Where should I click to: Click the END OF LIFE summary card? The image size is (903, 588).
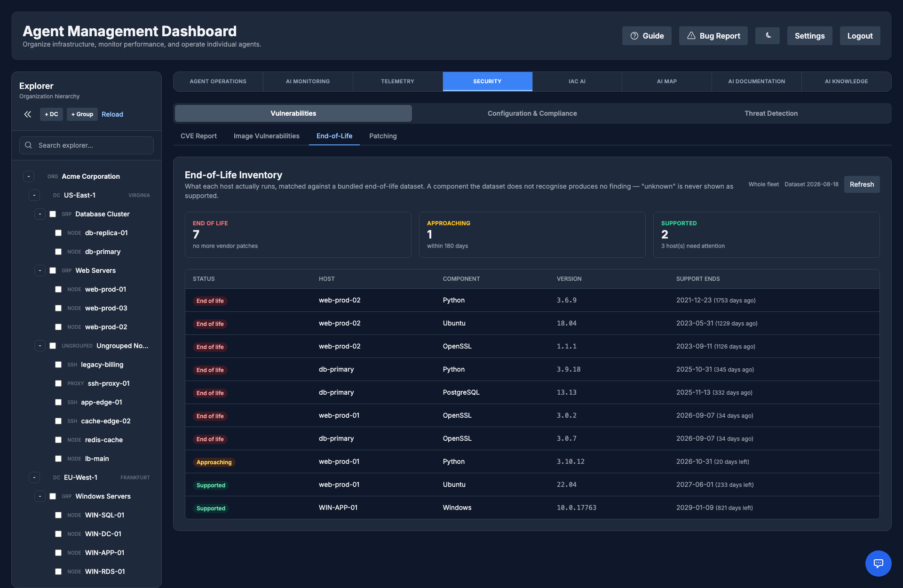pyautogui.click(x=298, y=235)
